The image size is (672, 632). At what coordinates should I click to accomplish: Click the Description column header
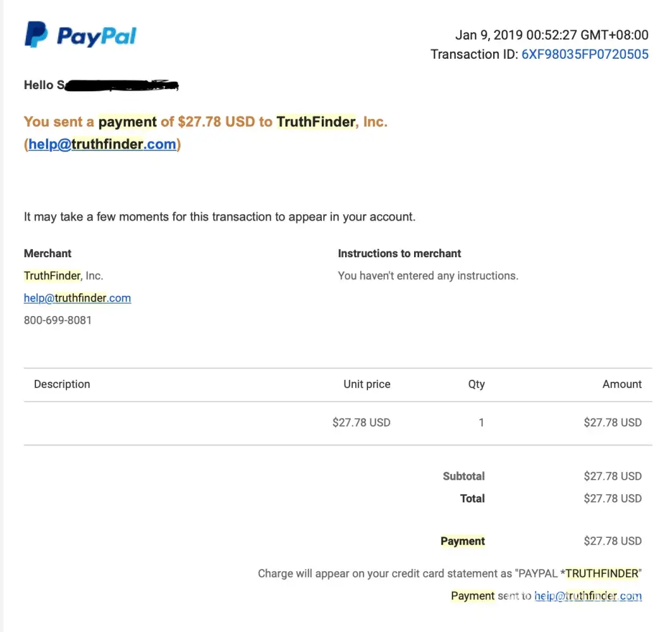tap(62, 384)
